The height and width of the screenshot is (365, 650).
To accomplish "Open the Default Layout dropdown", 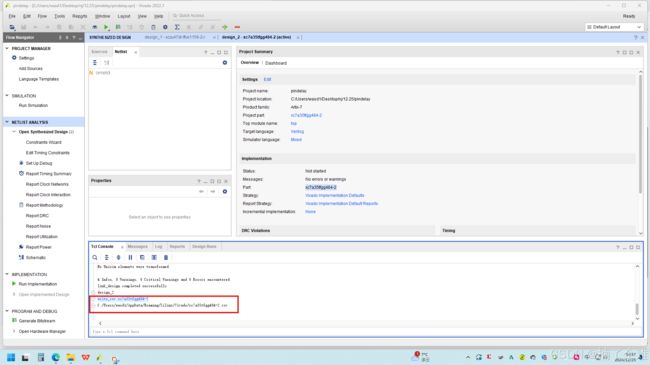I will coord(614,27).
